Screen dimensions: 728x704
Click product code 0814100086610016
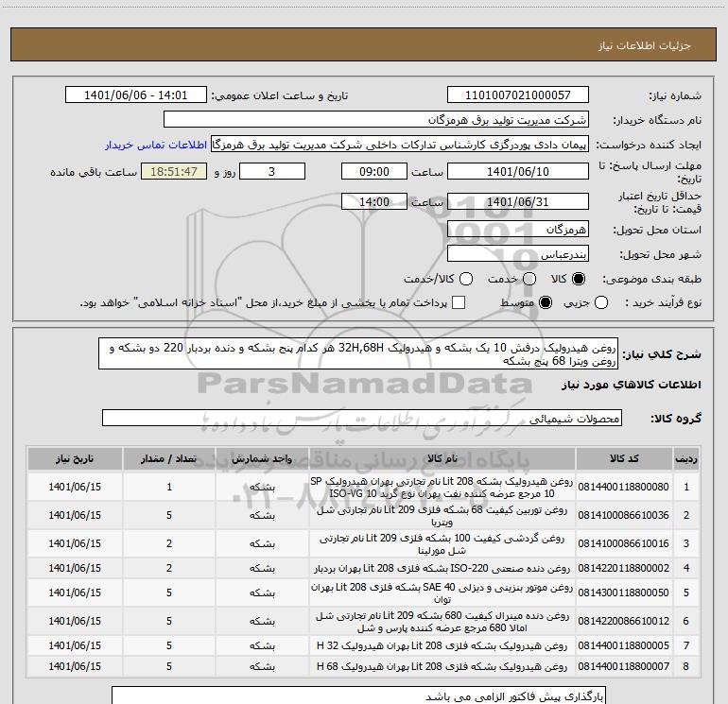click(624, 543)
